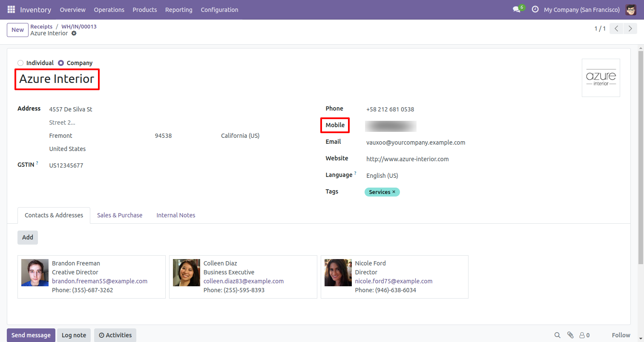Screen dimensions: 644x342
Task: Open the Products menu
Action: tap(145, 9)
